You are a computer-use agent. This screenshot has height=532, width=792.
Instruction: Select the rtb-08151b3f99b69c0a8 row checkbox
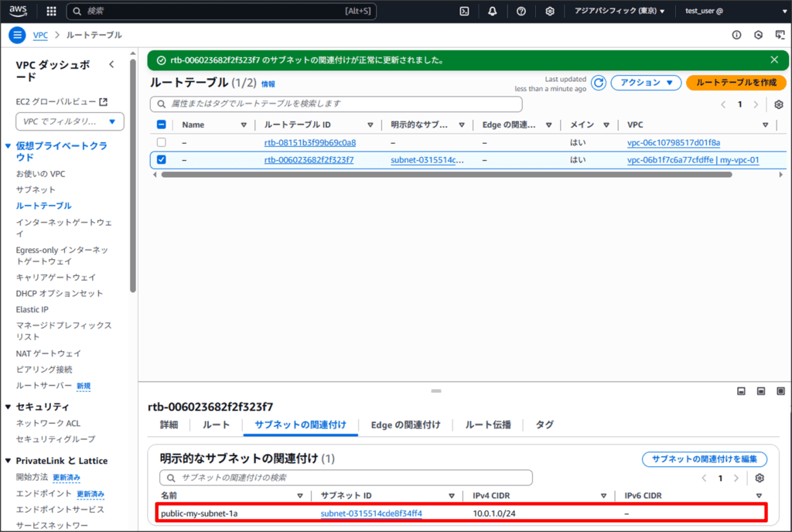point(162,142)
